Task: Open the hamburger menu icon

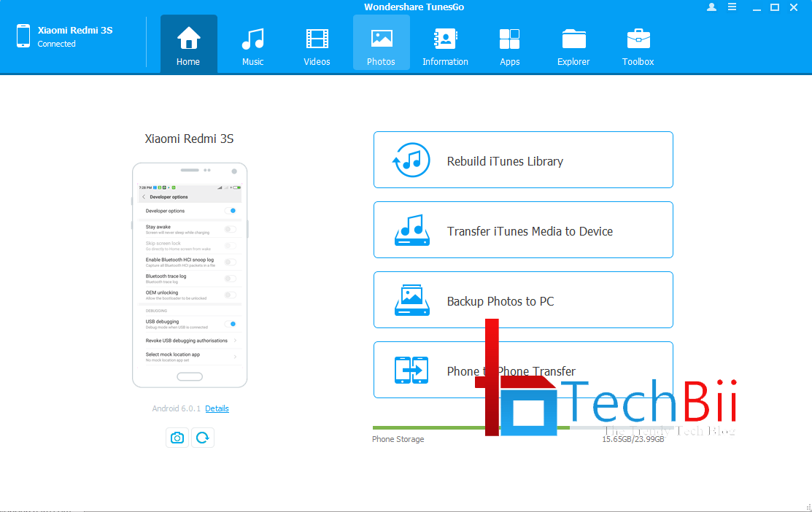Action: tap(732, 7)
